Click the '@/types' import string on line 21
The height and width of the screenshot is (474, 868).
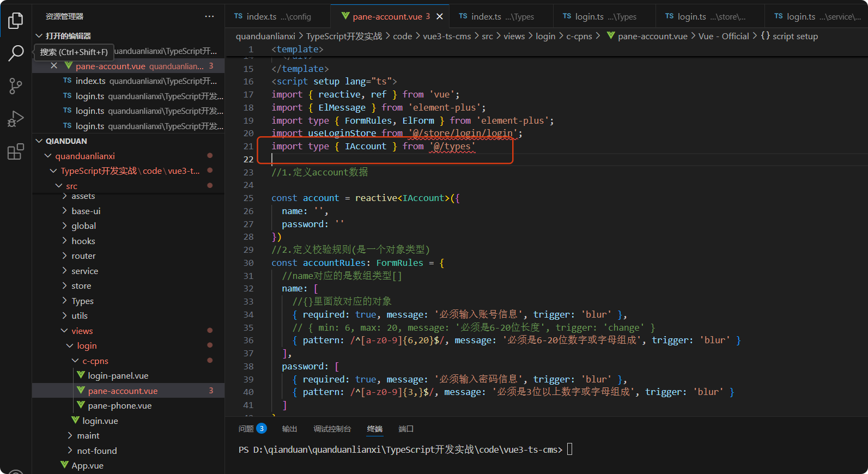(x=452, y=146)
